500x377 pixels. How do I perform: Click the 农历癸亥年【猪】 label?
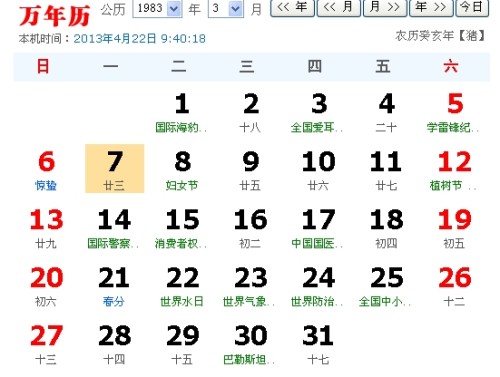pos(440,36)
